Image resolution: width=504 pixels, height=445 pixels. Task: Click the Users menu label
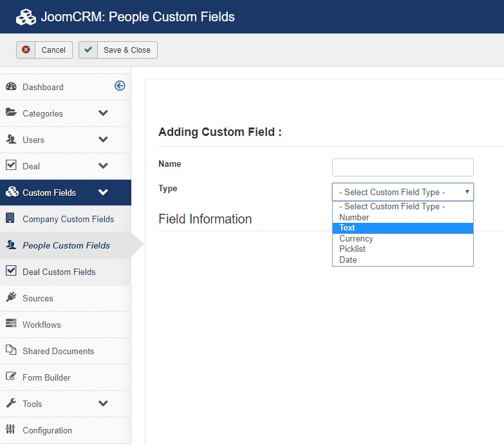click(x=33, y=140)
